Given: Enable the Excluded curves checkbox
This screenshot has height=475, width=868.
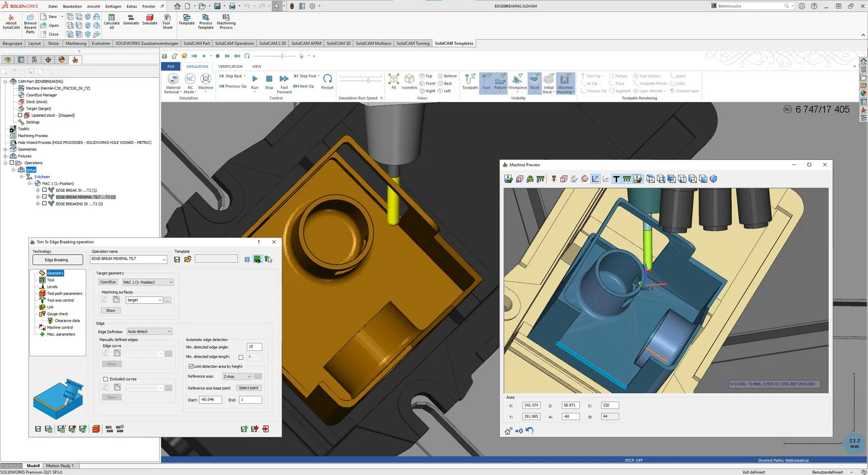Looking at the screenshot, I should 106,379.
